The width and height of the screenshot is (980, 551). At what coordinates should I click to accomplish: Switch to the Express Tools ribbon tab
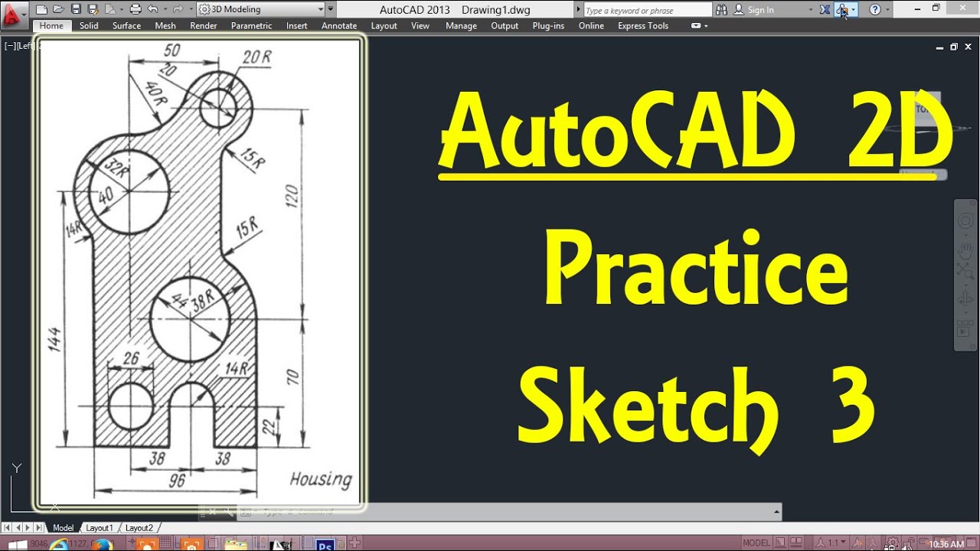[x=643, y=25]
